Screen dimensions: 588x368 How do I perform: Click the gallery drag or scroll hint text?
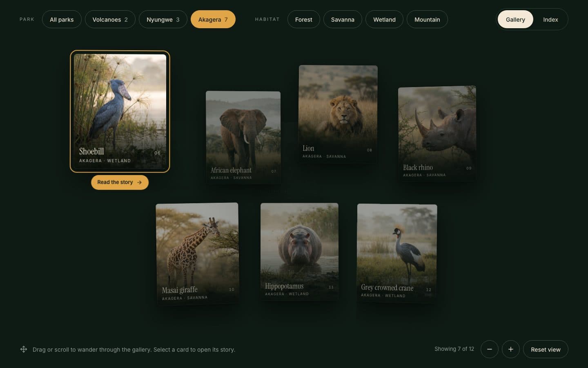pos(134,350)
